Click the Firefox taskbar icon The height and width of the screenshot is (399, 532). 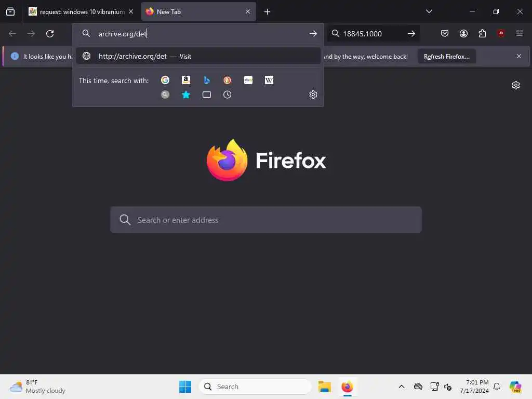tap(347, 387)
